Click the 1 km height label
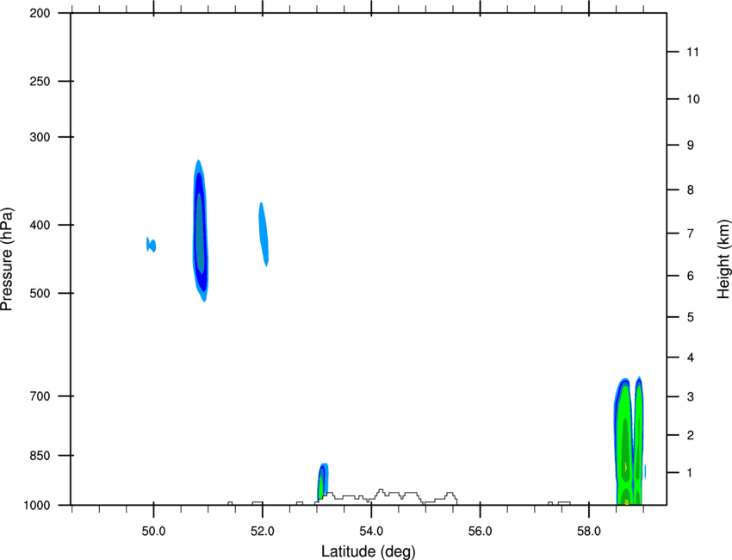 [x=690, y=473]
